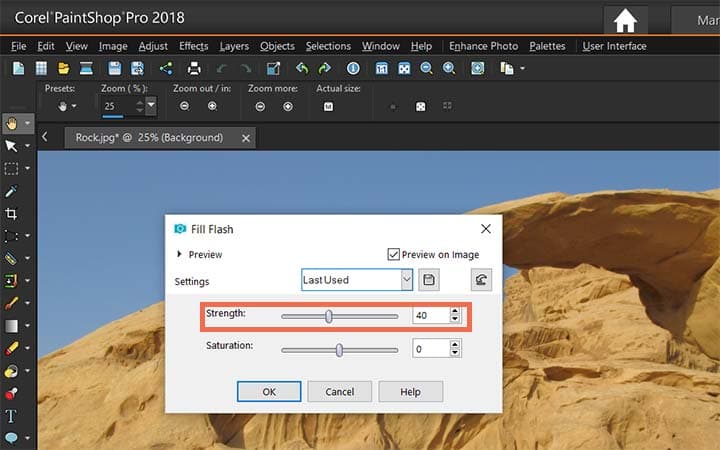Open the Zoom percent dropdown arrow
Screen dimensions: 720x450
click(151, 105)
